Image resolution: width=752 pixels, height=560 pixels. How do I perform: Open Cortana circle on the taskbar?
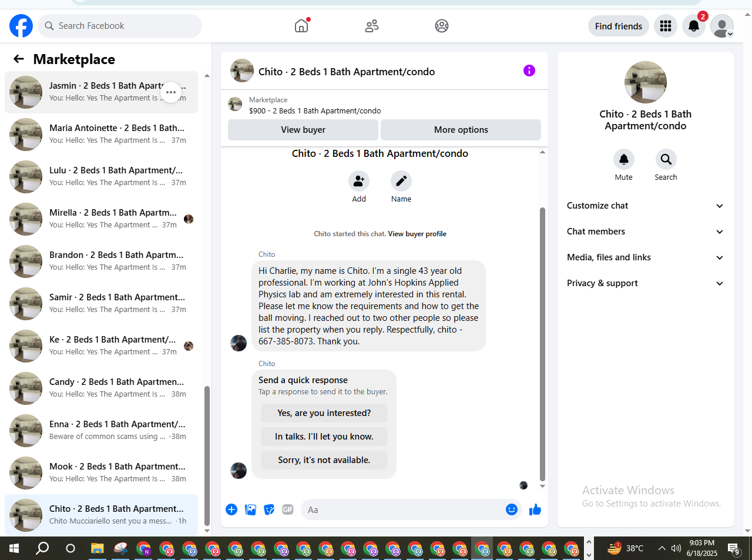pyautogui.click(x=70, y=548)
